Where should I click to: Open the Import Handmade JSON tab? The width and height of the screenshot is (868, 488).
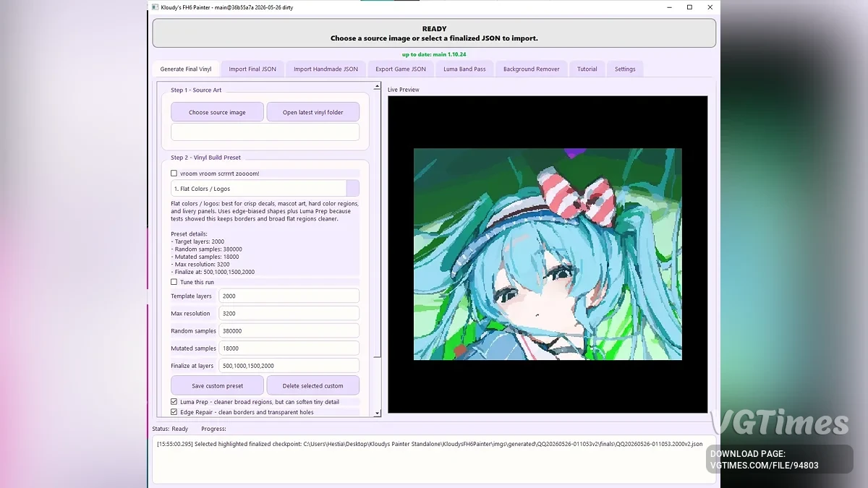pos(325,69)
